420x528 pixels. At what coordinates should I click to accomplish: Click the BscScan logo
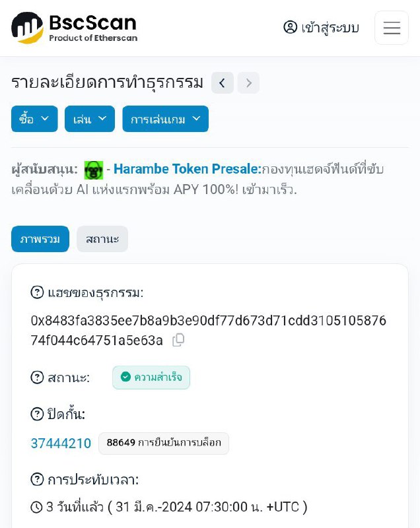pyautogui.click(x=74, y=28)
